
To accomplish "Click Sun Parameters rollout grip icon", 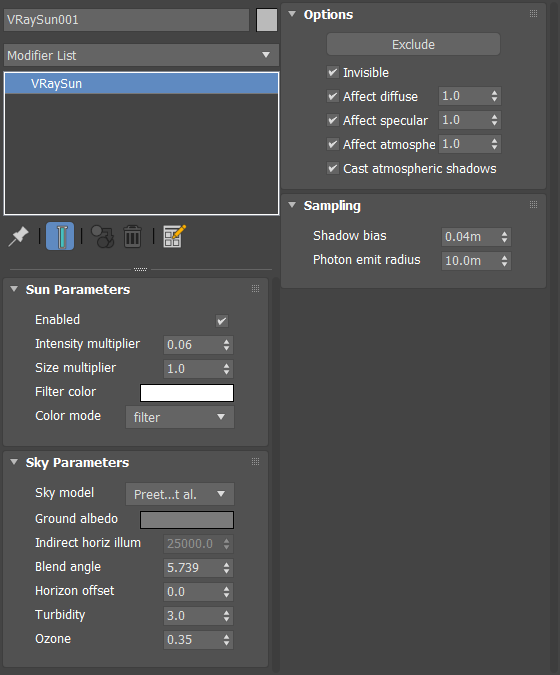I will 255,289.
